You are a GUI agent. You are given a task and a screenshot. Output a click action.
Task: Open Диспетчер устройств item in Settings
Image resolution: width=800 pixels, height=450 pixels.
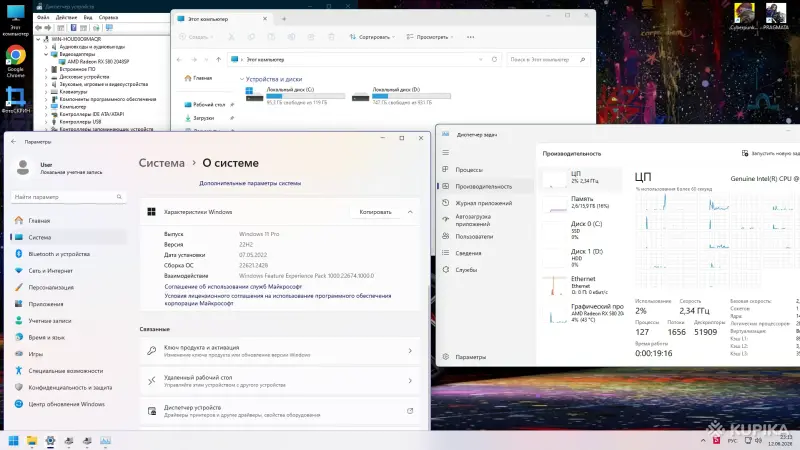[x=280, y=411]
